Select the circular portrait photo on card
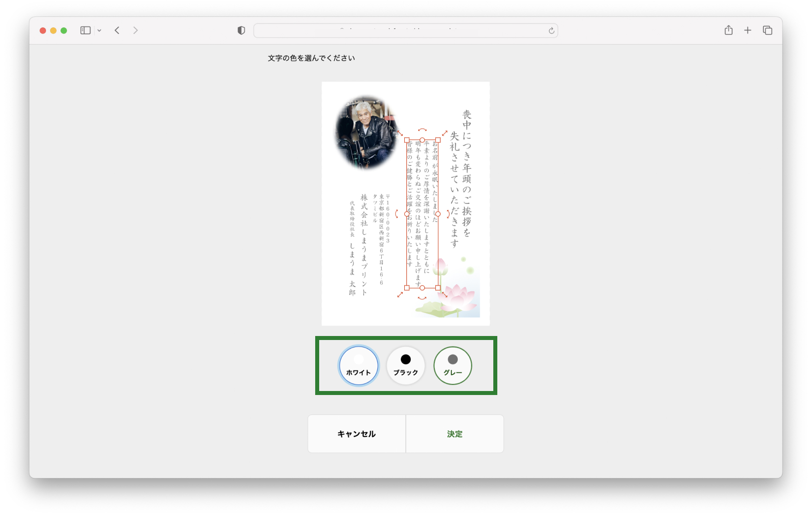Viewport: 812px width, 514px height. pyautogui.click(x=366, y=133)
